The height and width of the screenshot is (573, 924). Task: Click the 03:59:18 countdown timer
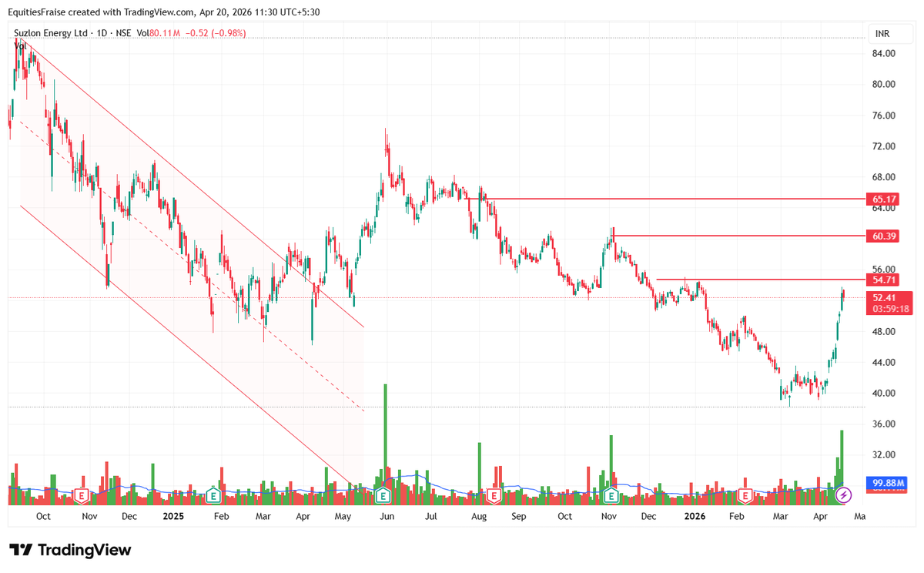coord(892,309)
